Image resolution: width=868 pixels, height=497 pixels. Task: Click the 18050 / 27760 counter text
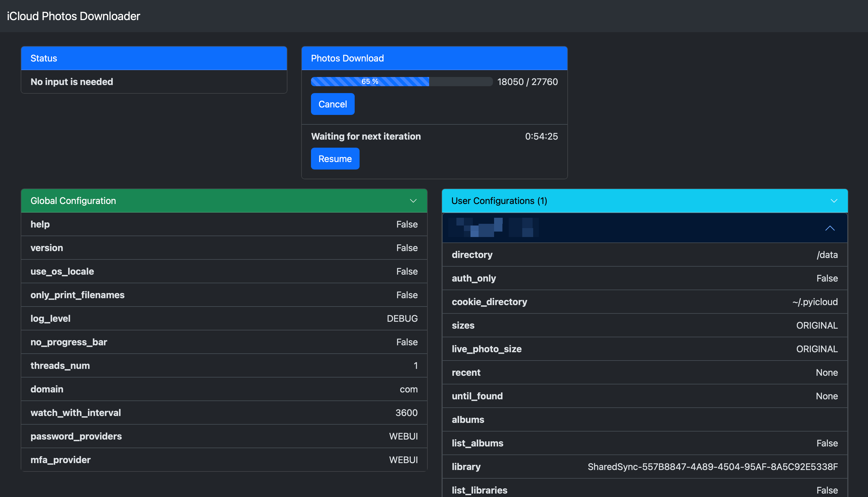527,82
